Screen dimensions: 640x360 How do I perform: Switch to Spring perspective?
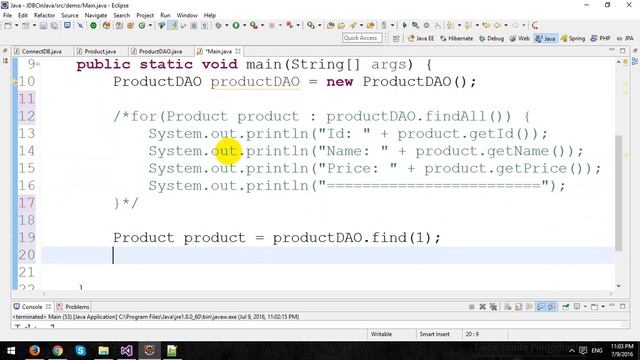tap(573, 38)
